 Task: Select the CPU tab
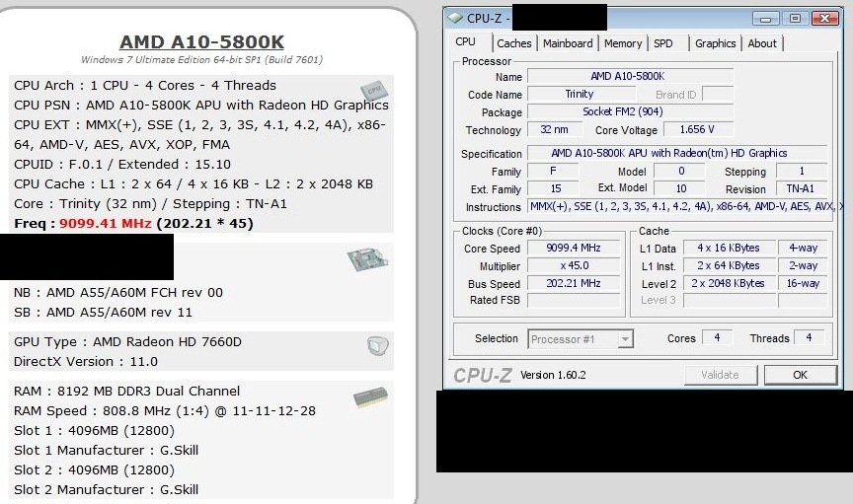pyautogui.click(x=465, y=42)
